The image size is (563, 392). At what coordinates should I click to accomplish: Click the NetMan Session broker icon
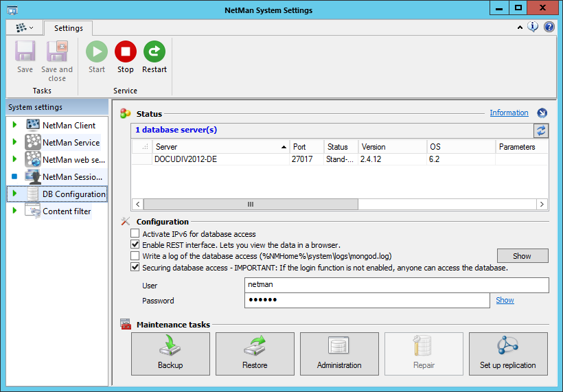pos(33,176)
